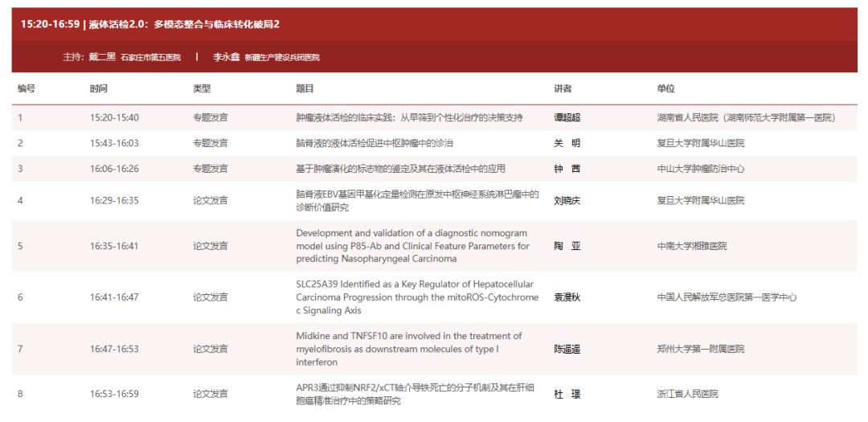Click 论文发言 type in row 8
The width and height of the screenshot is (868, 422).
click(x=211, y=395)
